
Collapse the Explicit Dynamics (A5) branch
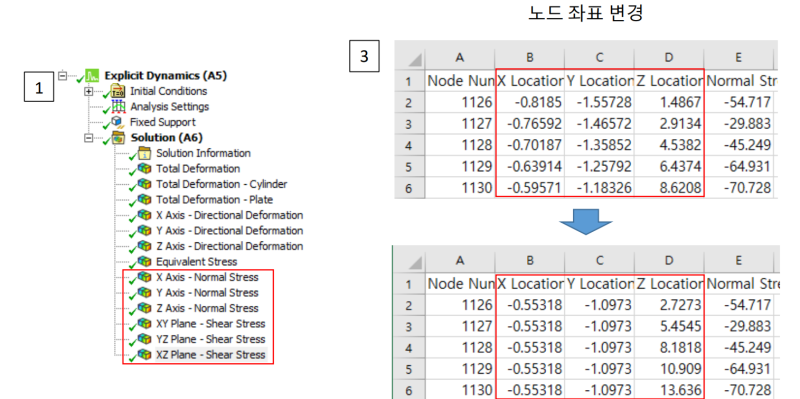(63, 76)
